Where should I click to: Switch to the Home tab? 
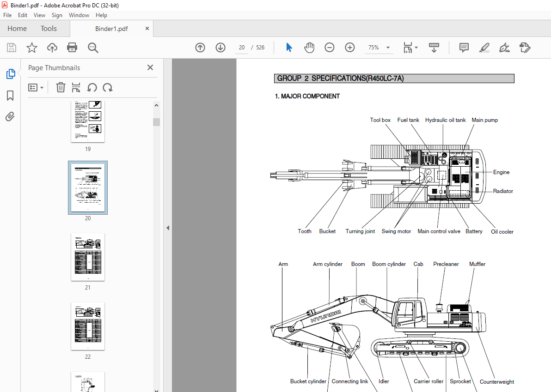[17, 29]
